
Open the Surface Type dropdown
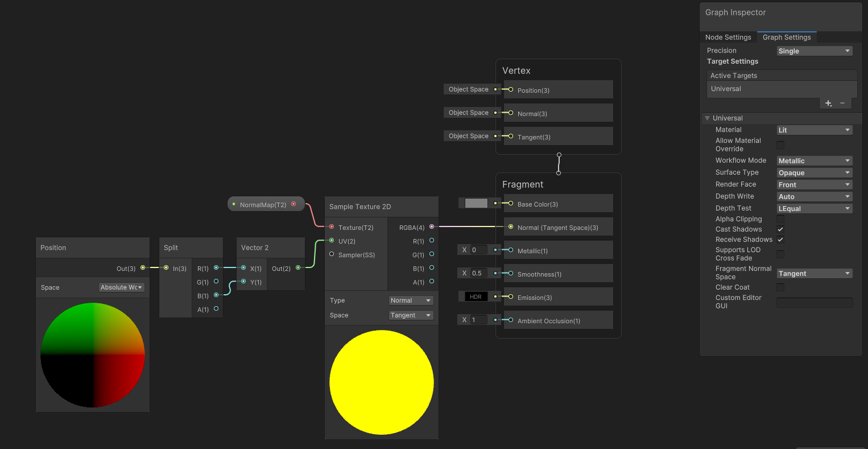[814, 172]
